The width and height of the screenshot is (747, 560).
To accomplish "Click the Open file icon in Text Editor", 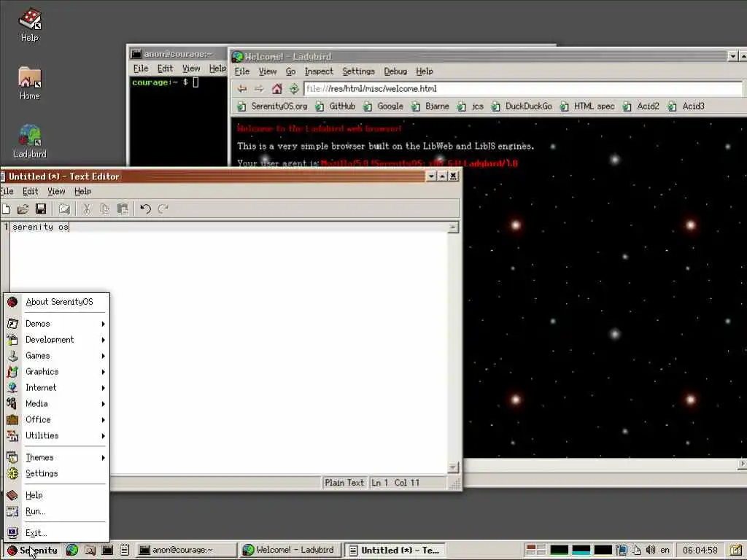I will click(x=23, y=209).
